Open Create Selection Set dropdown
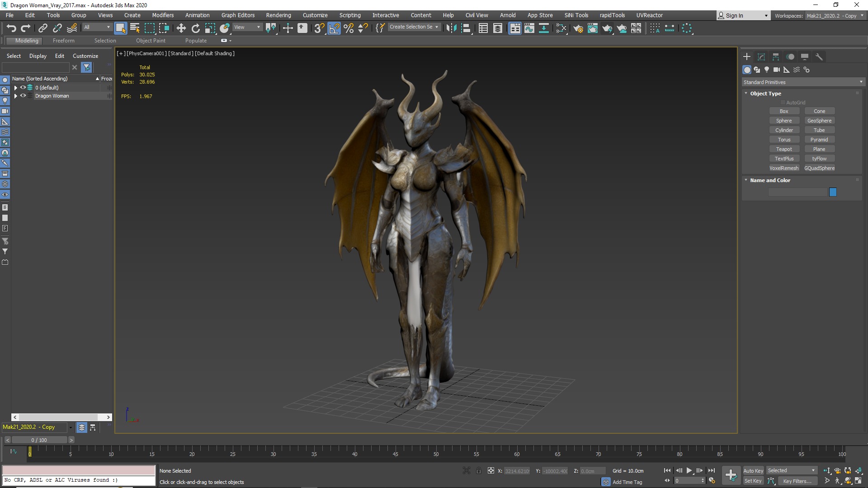Viewport: 868px width, 488px height. point(414,27)
